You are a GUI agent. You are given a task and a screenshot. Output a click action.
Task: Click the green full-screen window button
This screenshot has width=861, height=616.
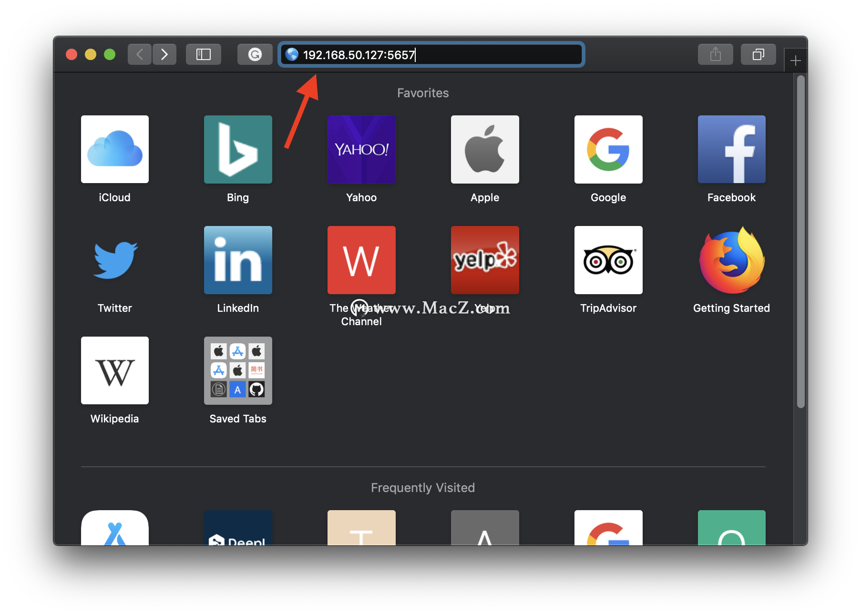110,54
